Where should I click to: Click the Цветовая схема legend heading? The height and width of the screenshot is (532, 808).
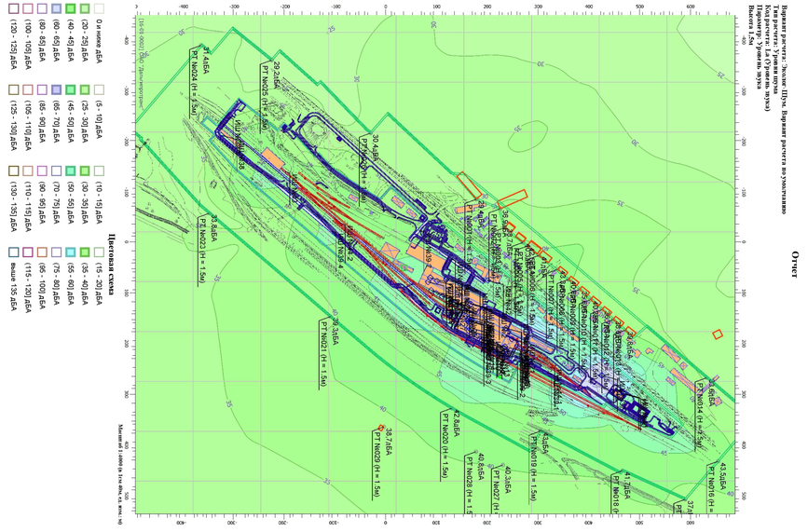110,266
